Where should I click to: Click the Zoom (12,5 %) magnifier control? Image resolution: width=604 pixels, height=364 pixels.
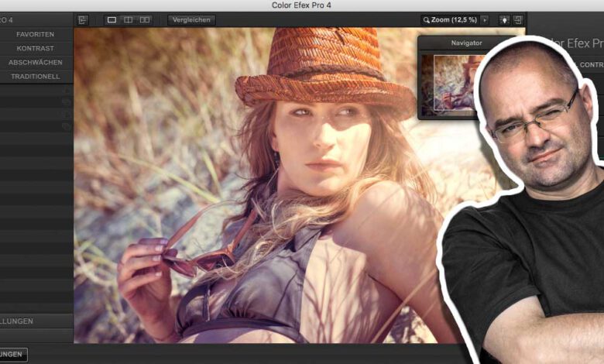450,20
